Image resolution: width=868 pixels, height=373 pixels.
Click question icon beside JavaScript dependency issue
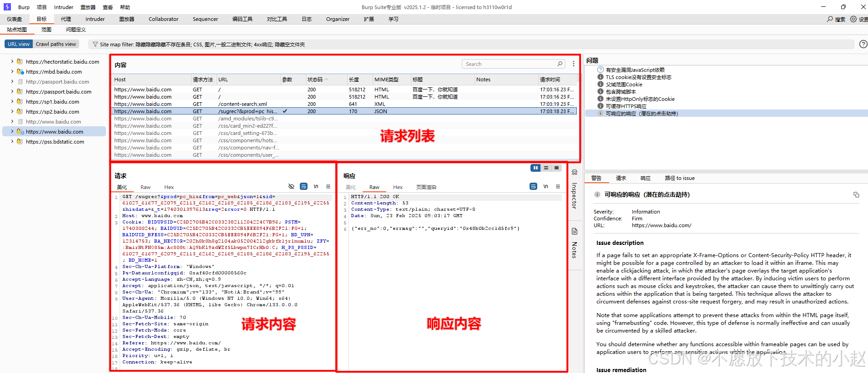coord(601,70)
